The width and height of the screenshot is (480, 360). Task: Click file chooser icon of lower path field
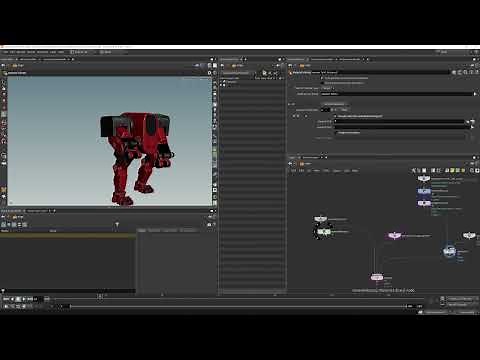[472, 127]
